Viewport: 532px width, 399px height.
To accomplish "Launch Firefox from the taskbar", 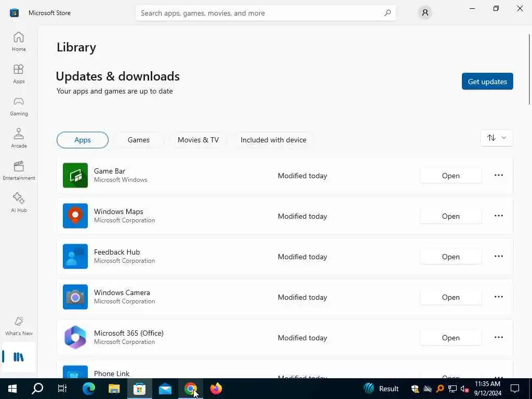I will (x=216, y=389).
